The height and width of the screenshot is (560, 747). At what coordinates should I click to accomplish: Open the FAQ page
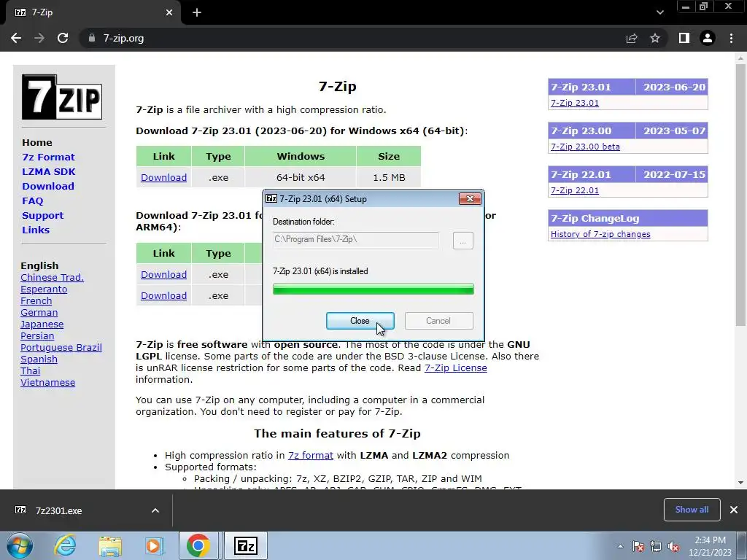coord(32,201)
